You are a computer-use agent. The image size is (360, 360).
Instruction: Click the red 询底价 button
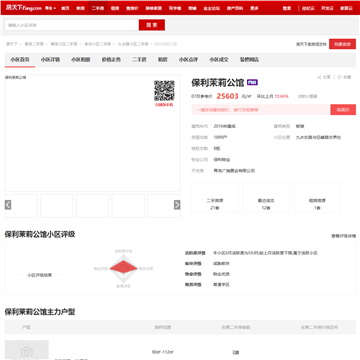[343, 110]
